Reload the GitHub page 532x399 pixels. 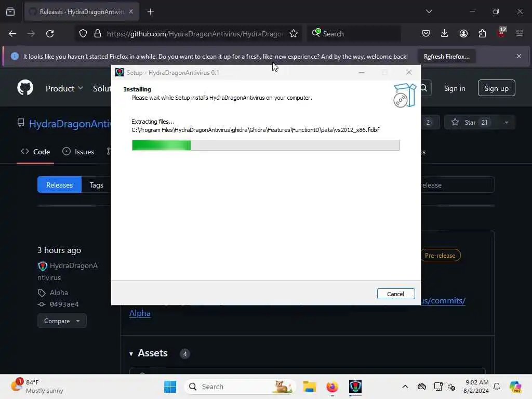pyautogui.click(x=50, y=34)
